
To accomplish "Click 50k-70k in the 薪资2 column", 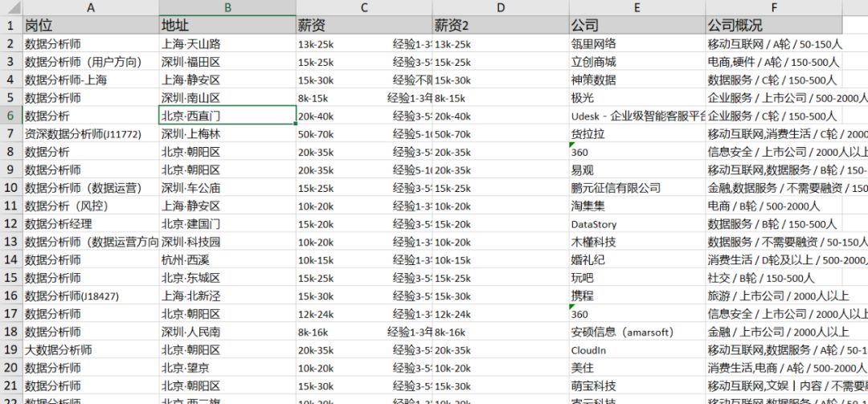I will coord(501,133).
